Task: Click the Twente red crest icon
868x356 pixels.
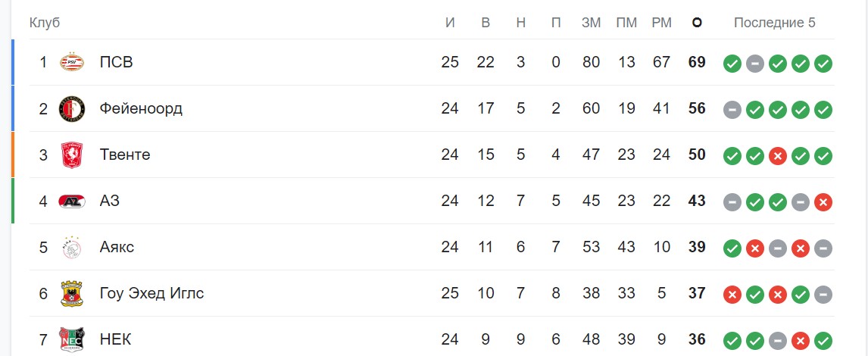Action: 72,155
